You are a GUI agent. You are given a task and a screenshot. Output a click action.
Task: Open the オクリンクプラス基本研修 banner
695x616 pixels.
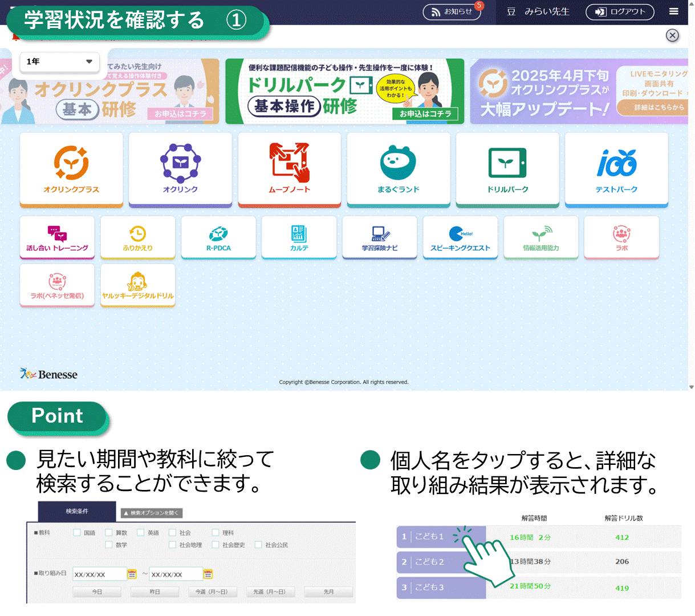(110, 91)
